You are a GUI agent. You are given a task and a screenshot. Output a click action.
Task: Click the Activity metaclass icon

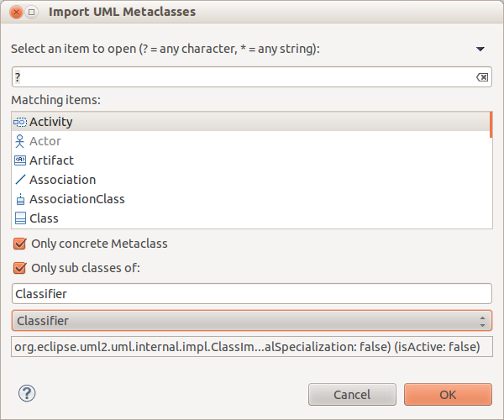click(x=20, y=122)
